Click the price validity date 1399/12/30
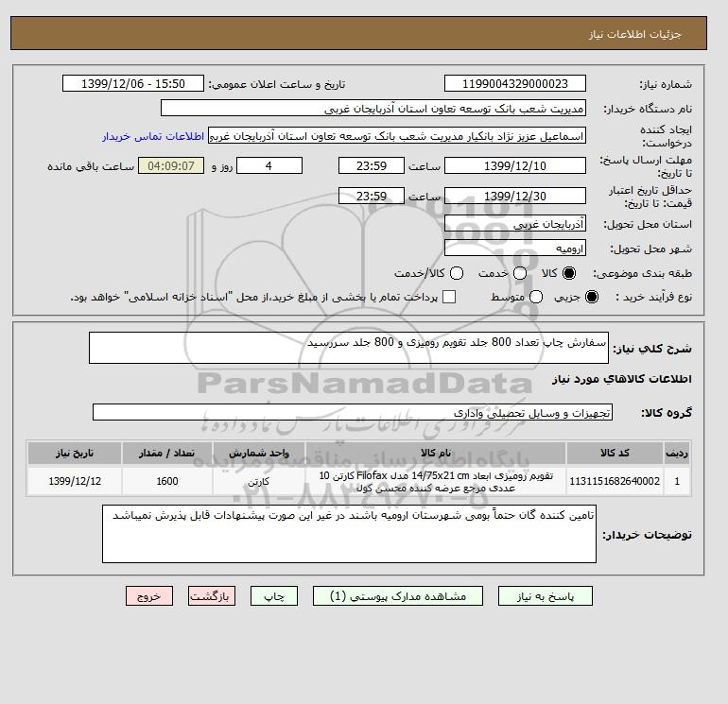The width and height of the screenshot is (728, 704). tap(515, 196)
